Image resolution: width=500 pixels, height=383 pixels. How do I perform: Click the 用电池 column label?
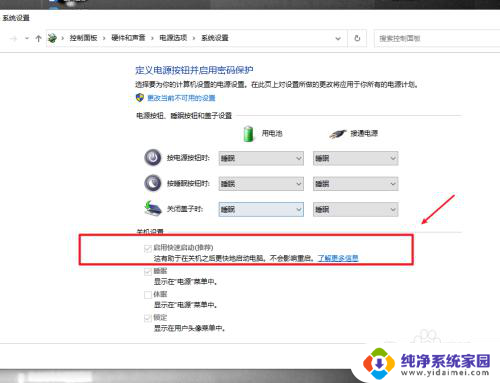coord(272,133)
